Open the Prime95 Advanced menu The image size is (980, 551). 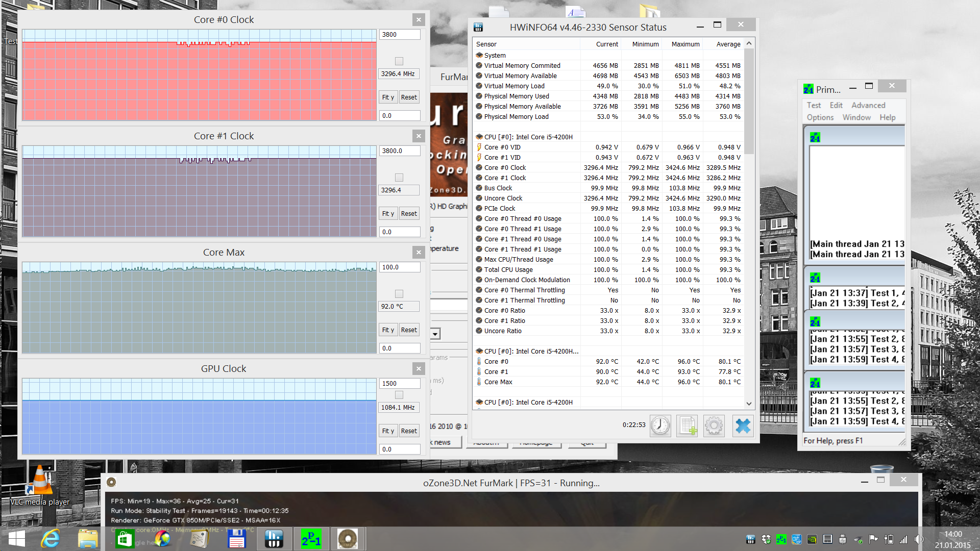pos(868,105)
